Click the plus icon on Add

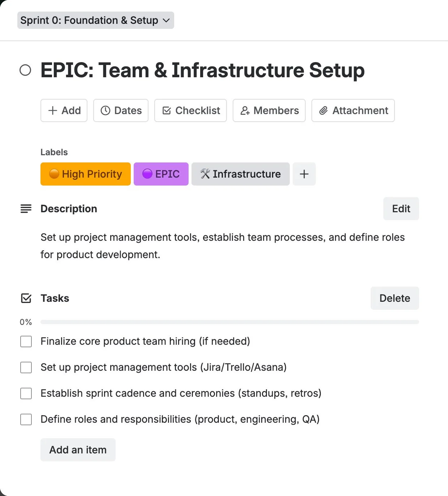(x=53, y=110)
